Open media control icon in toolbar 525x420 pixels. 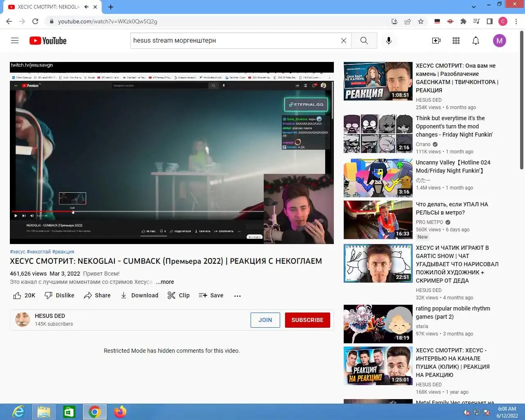pos(477,21)
